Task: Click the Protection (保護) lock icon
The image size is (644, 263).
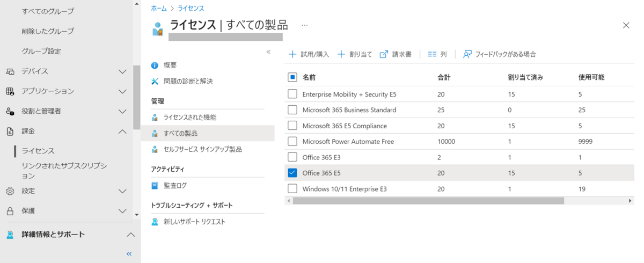Action: tap(10, 211)
